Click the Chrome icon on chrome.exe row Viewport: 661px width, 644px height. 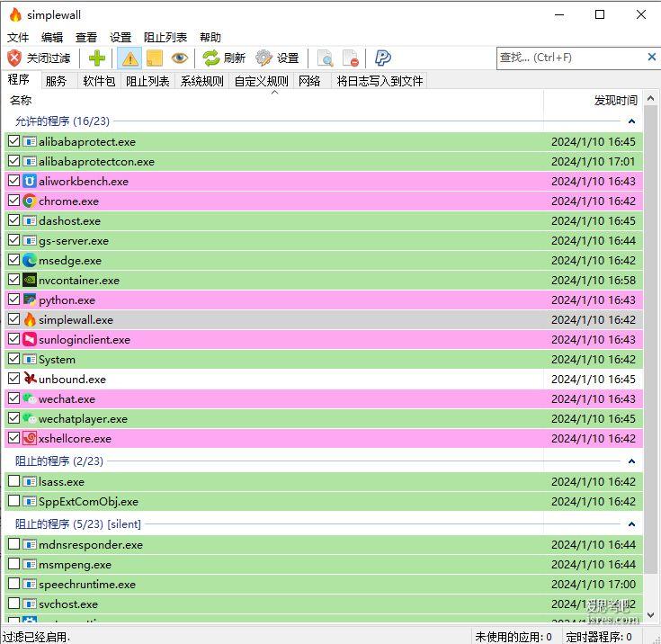(29, 201)
